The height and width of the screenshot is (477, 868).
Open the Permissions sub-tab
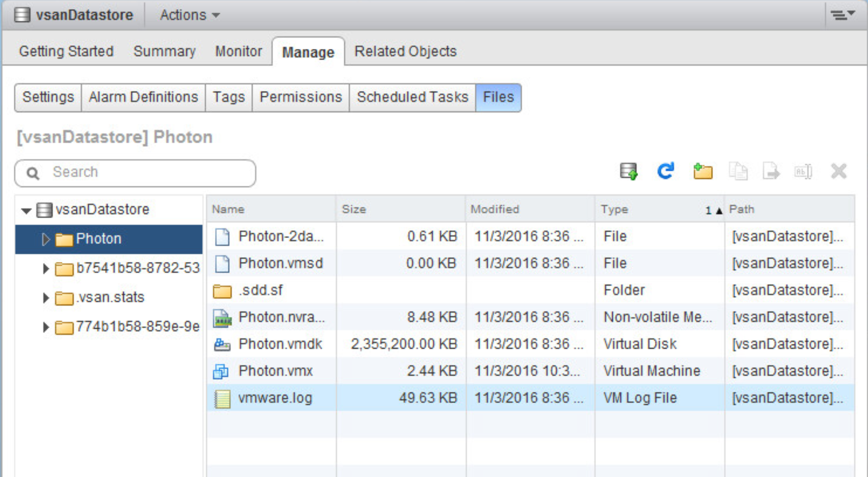click(301, 97)
